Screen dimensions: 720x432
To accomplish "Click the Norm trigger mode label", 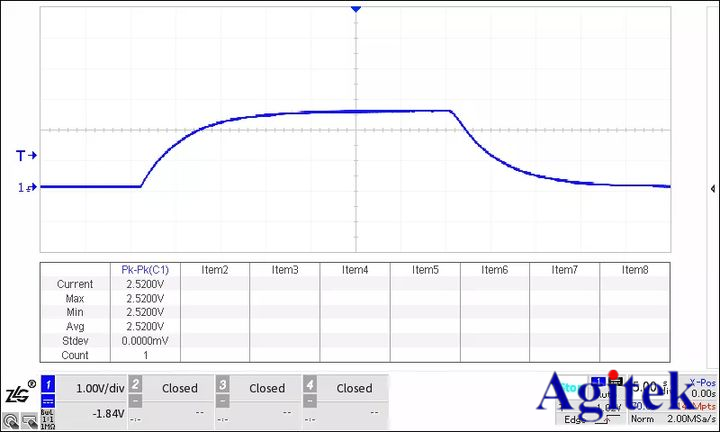I will tap(642, 420).
